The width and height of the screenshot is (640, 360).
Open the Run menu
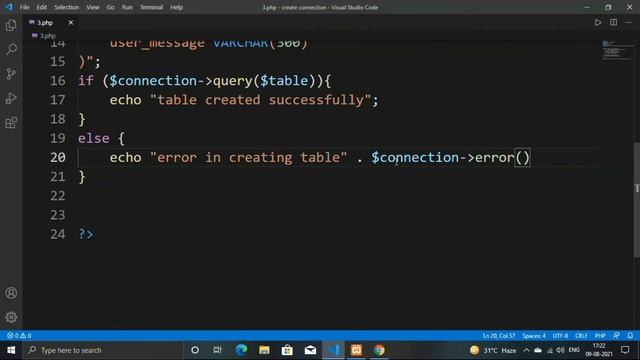point(127,7)
